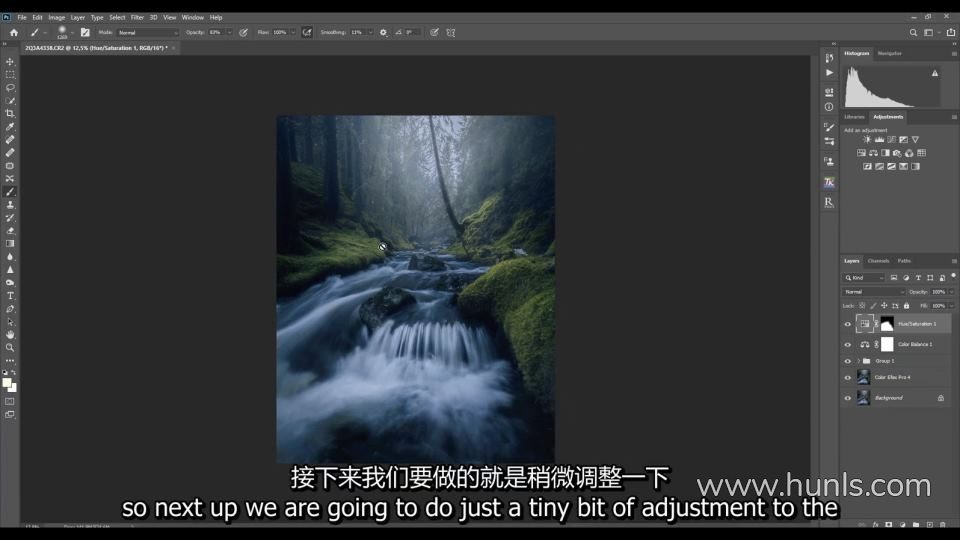Open the layer blend mode Normal dropdown
The height and width of the screenshot is (540, 960).
[x=874, y=292]
